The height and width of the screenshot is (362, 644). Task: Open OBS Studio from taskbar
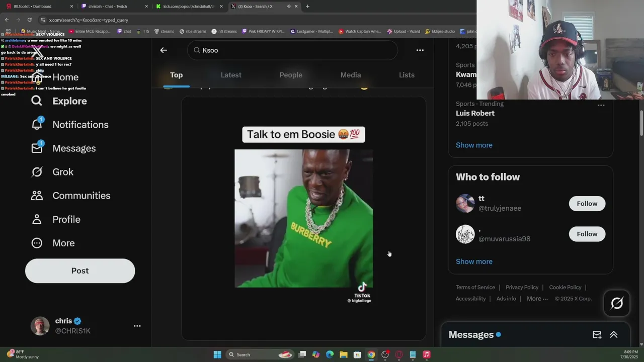385,355
